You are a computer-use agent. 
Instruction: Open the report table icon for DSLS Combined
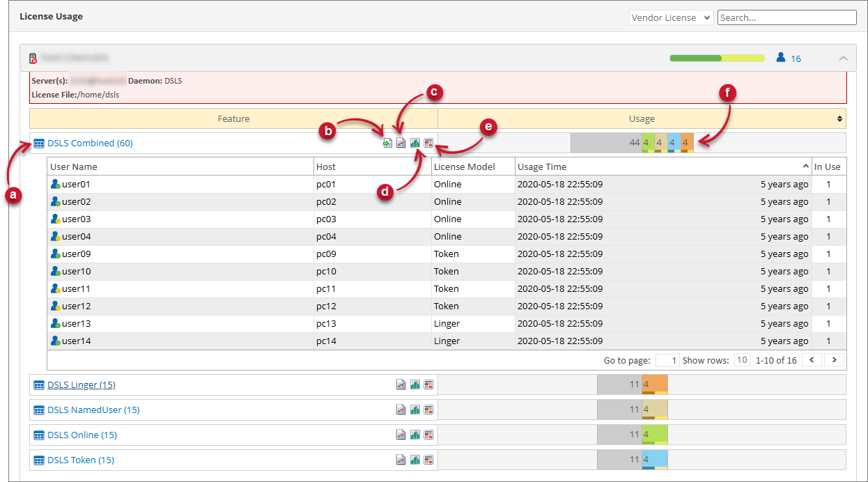point(428,143)
